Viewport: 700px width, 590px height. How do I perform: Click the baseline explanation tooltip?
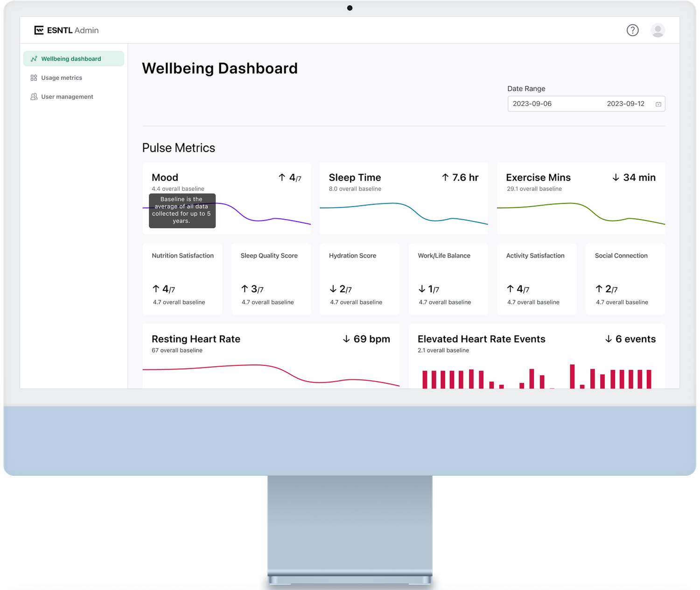coord(182,211)
